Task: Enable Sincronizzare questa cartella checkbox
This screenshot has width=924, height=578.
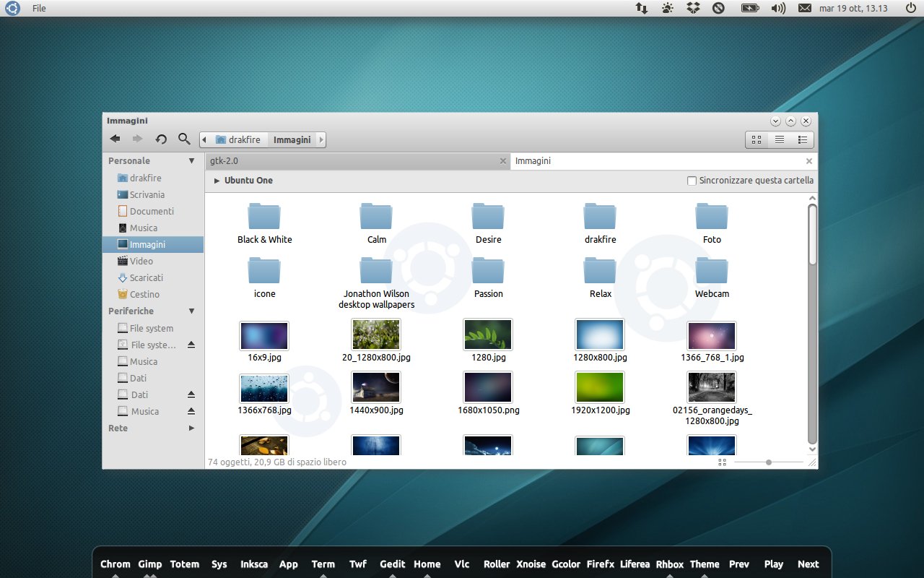Action: click(x=692, y=181)
